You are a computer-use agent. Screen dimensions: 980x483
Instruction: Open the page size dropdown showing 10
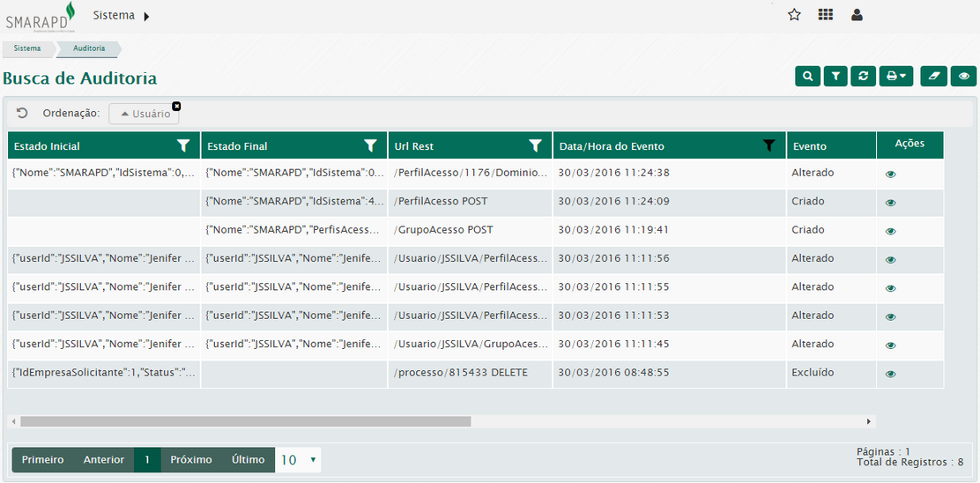298,460
